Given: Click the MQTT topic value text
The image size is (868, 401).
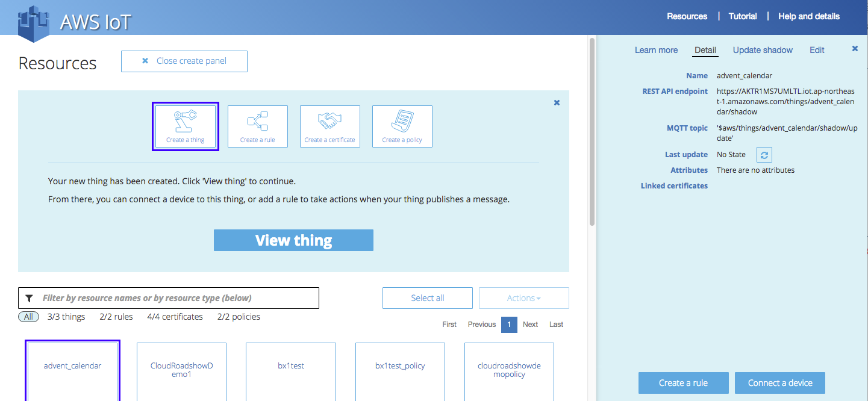Looking at the screenshot, I should tap(787, 133).
